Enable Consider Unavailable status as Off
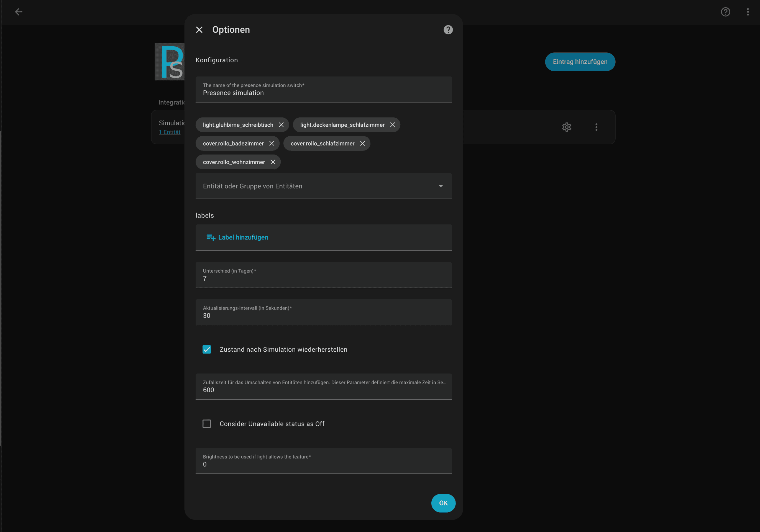This screenshot has height=532, width=760. 207,423
